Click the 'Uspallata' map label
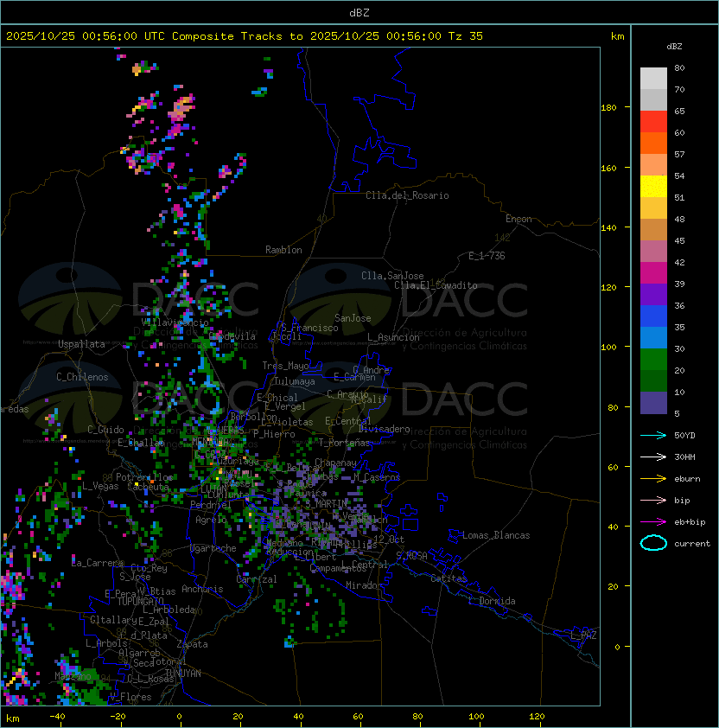 coord(81,344)
